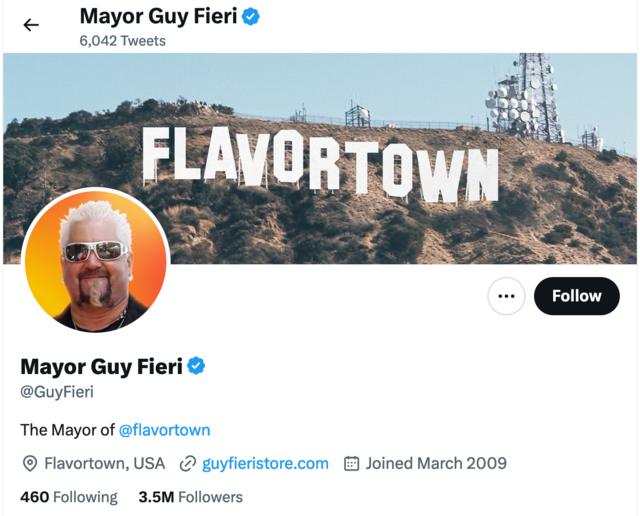Click the @flavortown mention link
640x516 pixels.
point(164,430)
